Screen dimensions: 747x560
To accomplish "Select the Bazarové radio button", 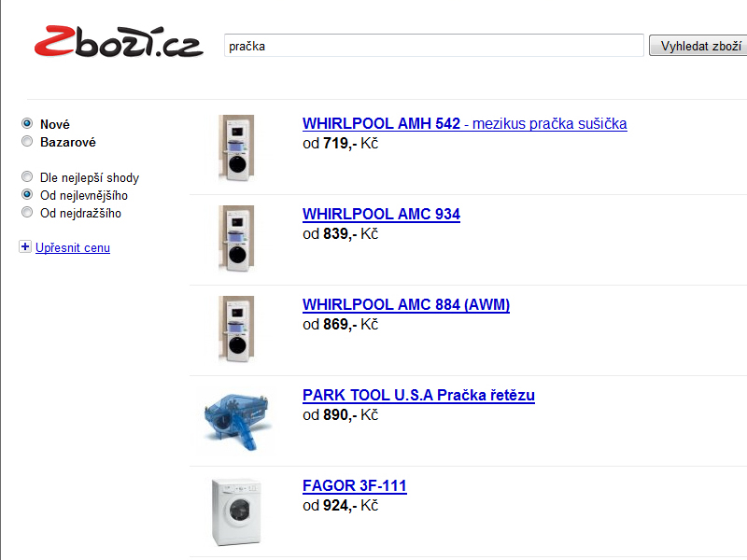I will click(27, 142).
